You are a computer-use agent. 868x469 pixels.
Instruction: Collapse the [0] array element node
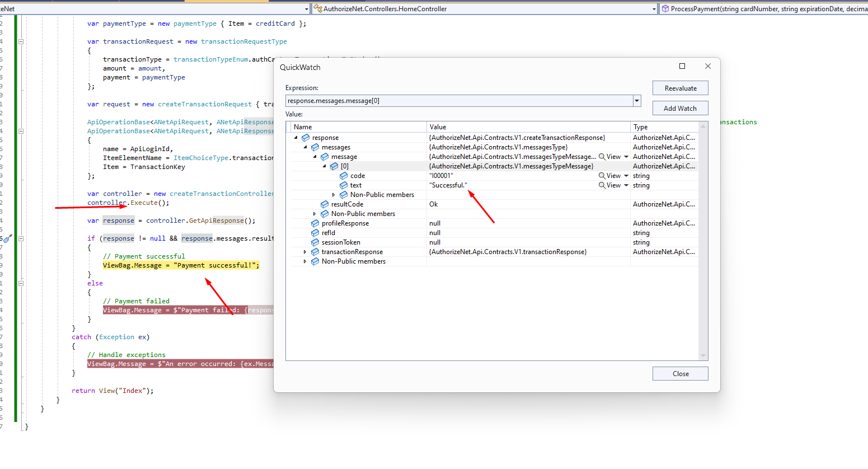[x=324, y=166]
